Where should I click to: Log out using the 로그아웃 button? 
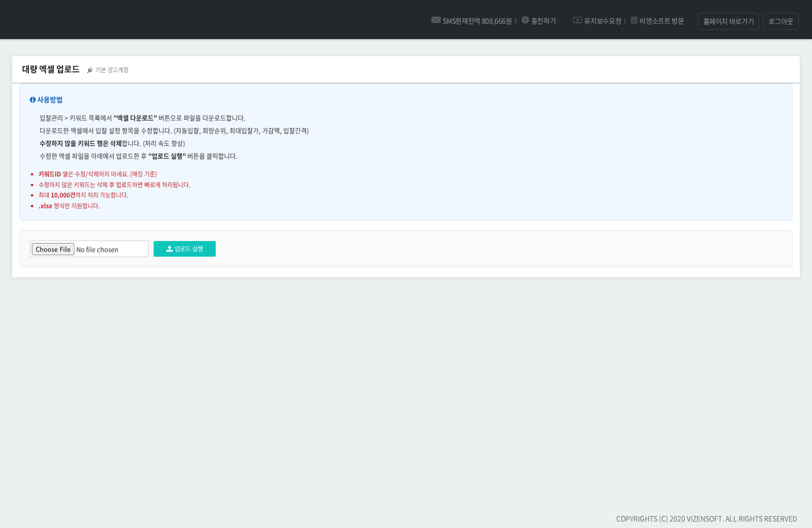tap(780, 22)
